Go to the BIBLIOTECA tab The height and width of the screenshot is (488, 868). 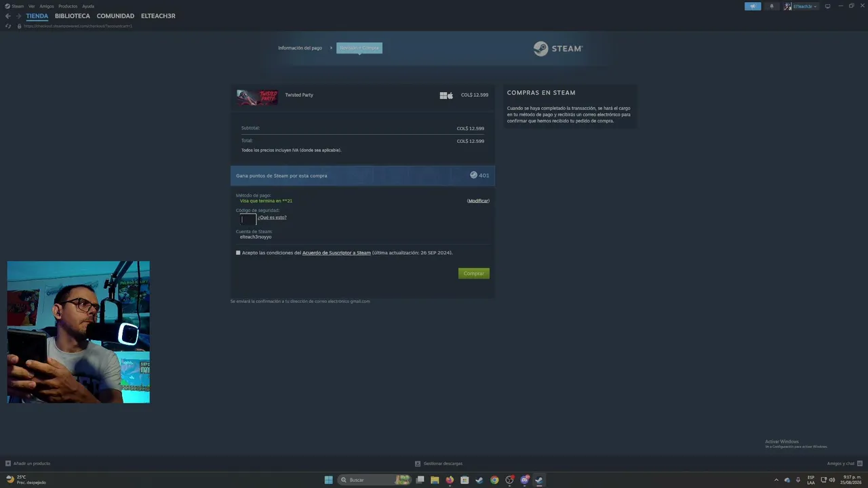(x=73, y=16)
